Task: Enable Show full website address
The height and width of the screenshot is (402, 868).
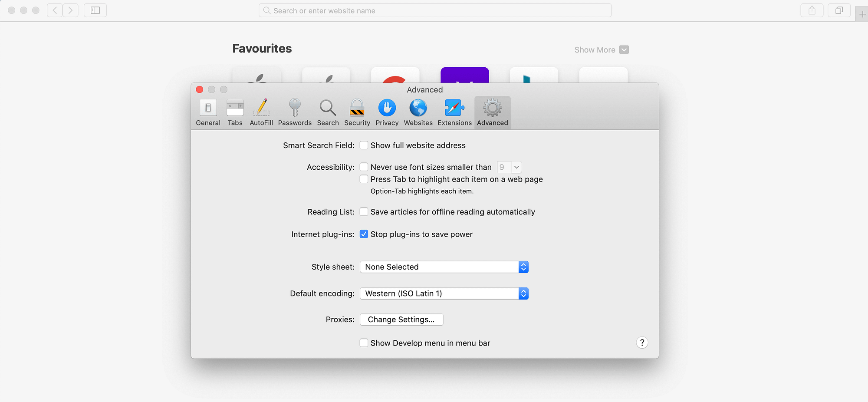Action: click(364, 145)
